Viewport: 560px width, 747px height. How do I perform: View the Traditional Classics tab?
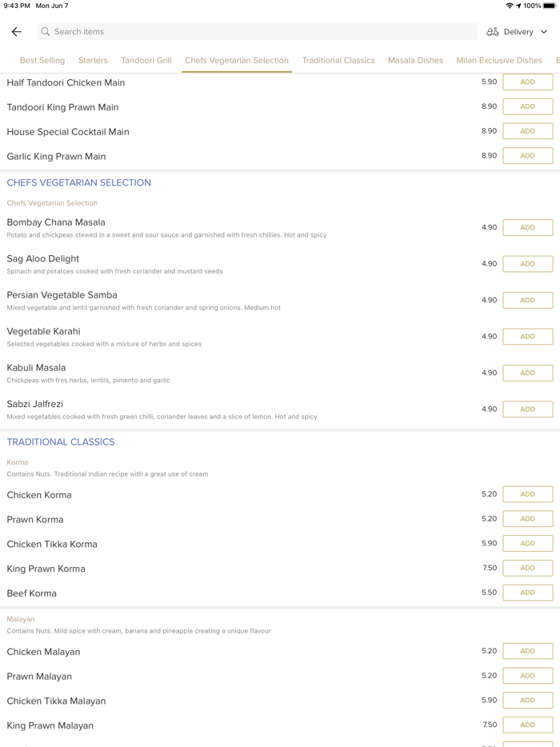[338, 60]
